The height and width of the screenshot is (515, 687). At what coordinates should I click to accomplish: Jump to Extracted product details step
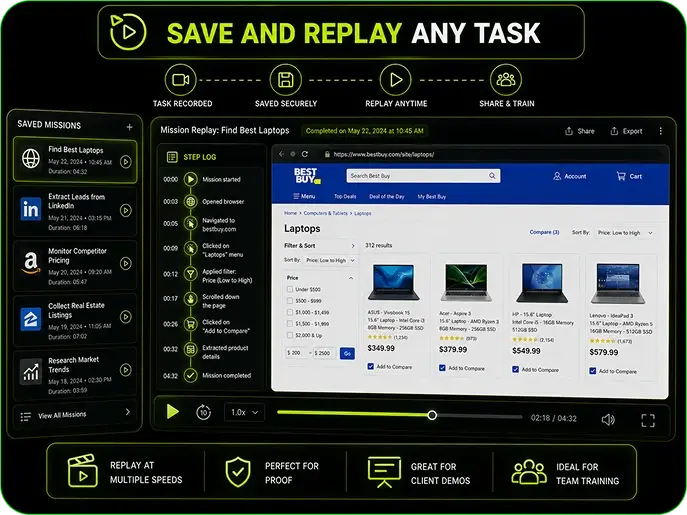pos(191,349)
